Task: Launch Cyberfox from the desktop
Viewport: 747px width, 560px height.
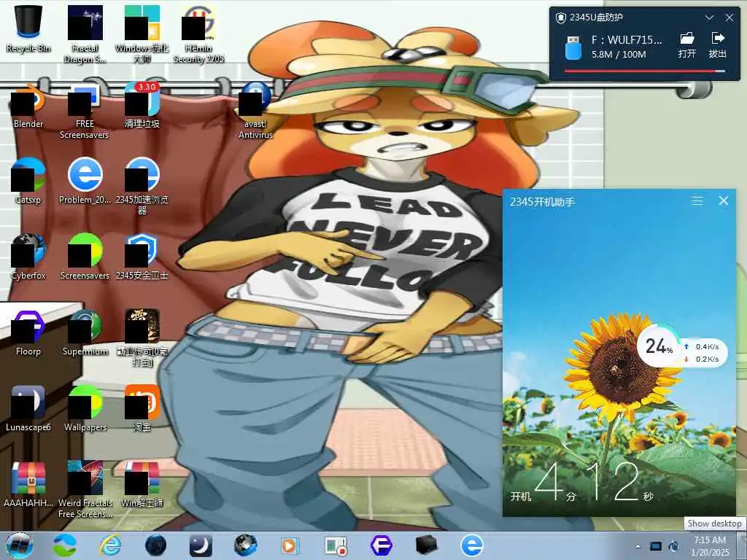Action: [x=28, y=257]
